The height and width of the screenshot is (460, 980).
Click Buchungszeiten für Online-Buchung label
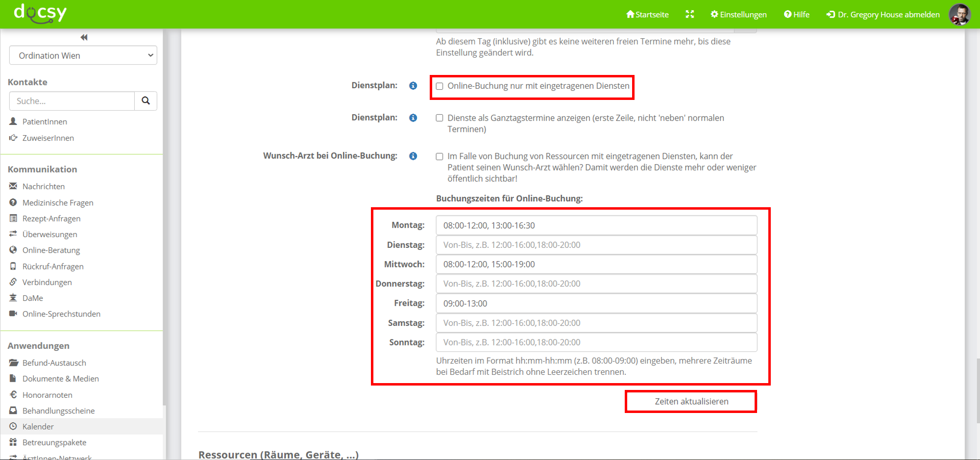(510, 198)
